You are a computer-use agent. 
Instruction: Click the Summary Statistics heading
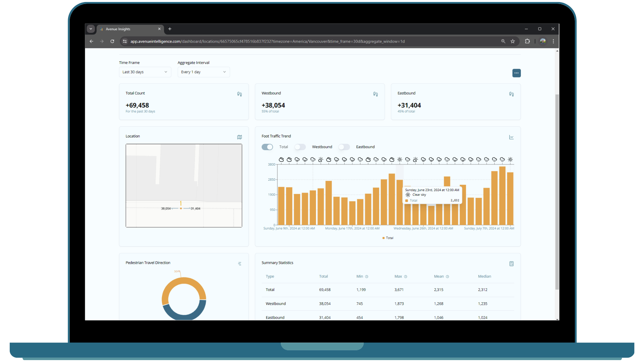coord(277,263)
